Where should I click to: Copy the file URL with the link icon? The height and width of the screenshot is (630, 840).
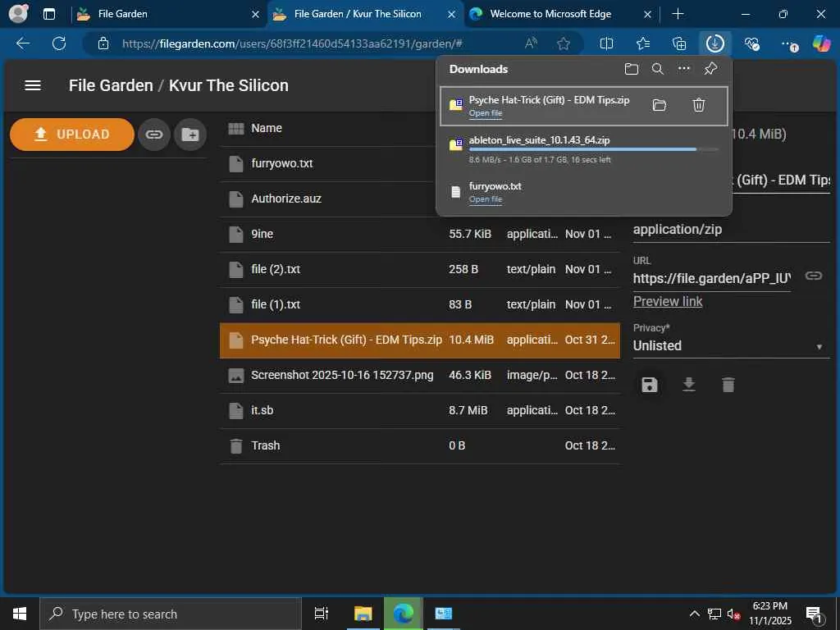[x=814, y=276]
